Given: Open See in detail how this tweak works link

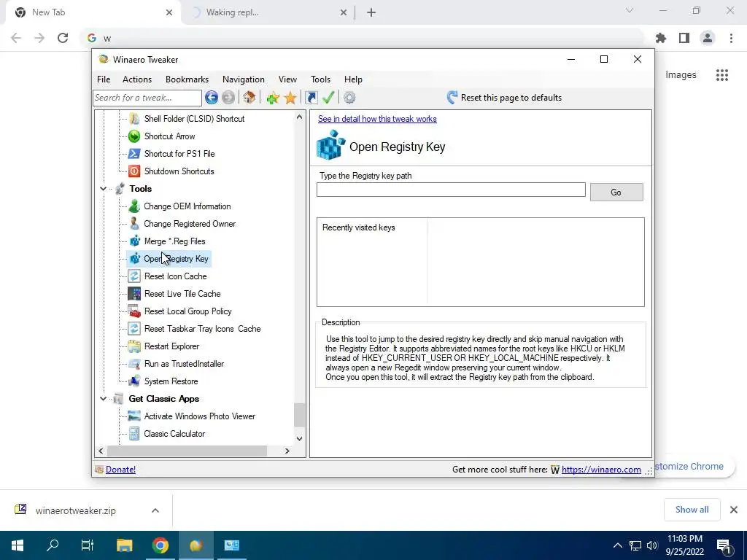Looking at the screenshot, I should [x=377, y=119].
